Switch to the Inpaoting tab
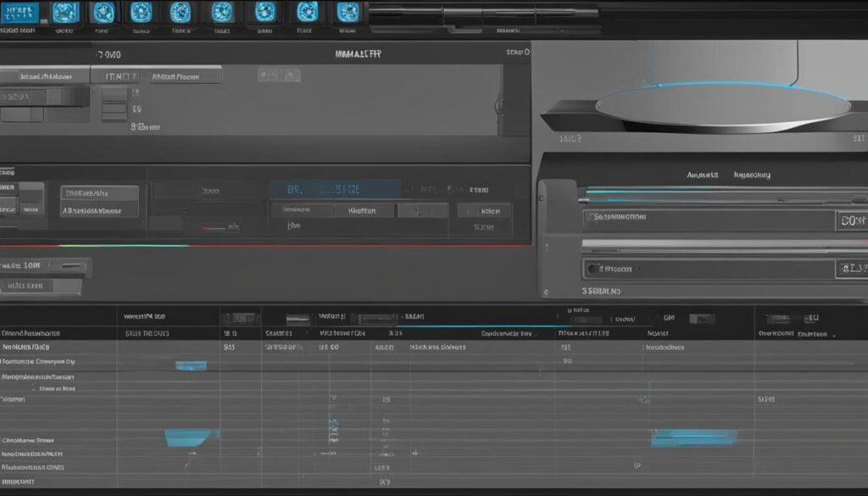Viewport: 868px width, 496px height. pyautogui.click(x=752, y=175)
